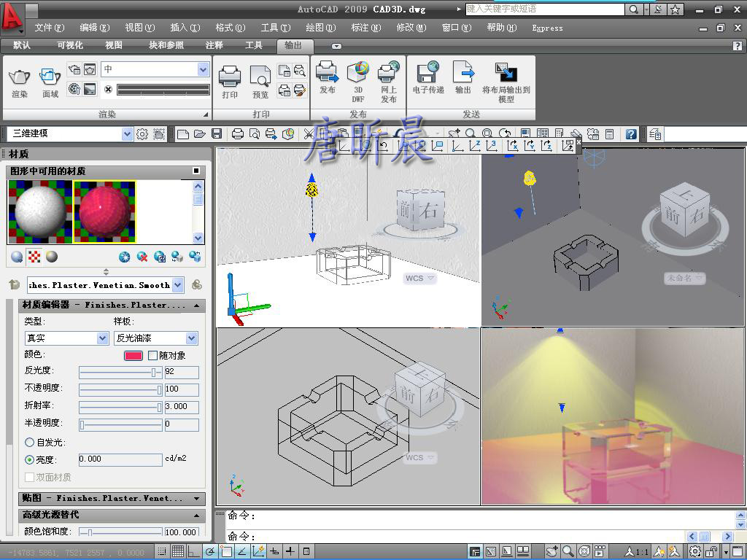The height and width of the screenshot is (560, 747).
Task: Switch to the Visualize (可视化) ribbon tab
Action: point(70,45)
